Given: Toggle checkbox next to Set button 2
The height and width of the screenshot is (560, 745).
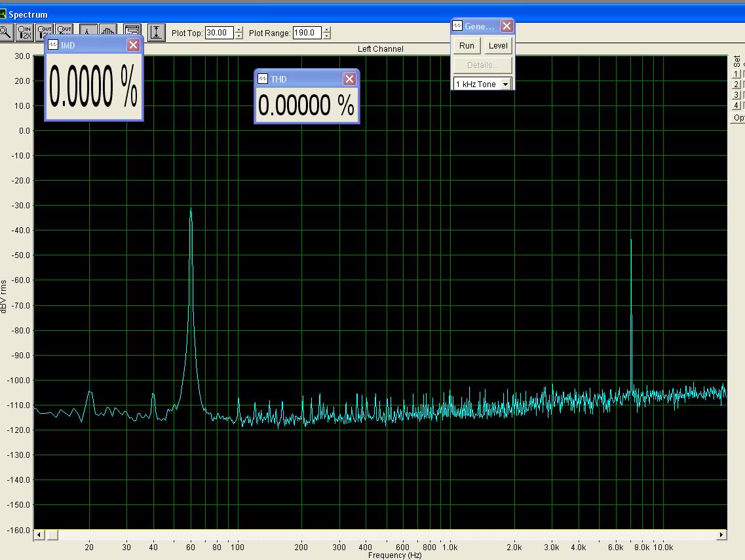Looking at the screenshot, I should (x=743, y=84).
